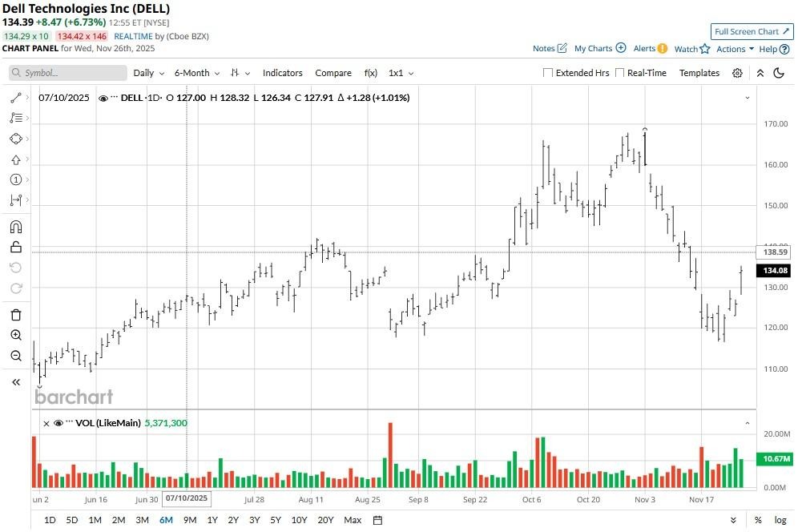Viewport: 798px width, 532px height.
Task: Click the undo arrow icon
Action: (x=16, y=268)
